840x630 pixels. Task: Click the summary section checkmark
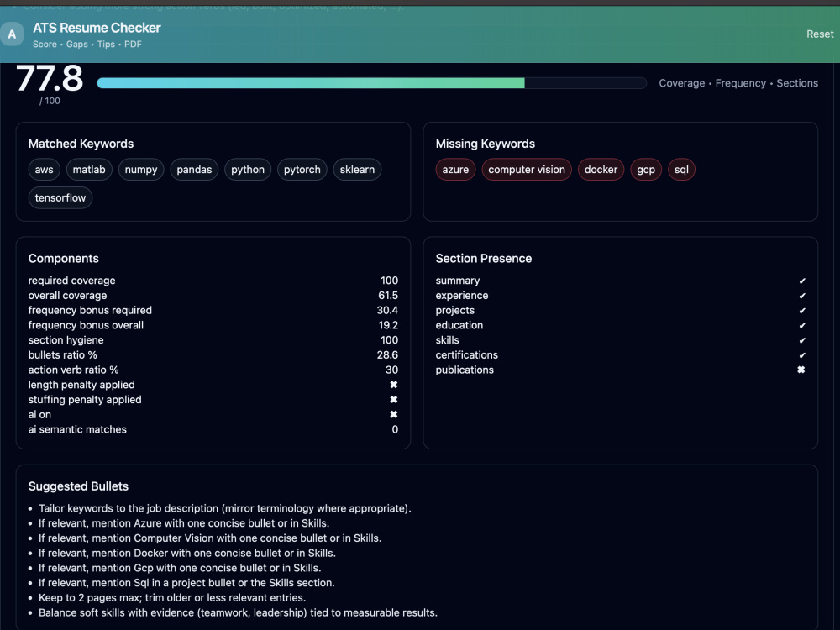pos(802,281)
